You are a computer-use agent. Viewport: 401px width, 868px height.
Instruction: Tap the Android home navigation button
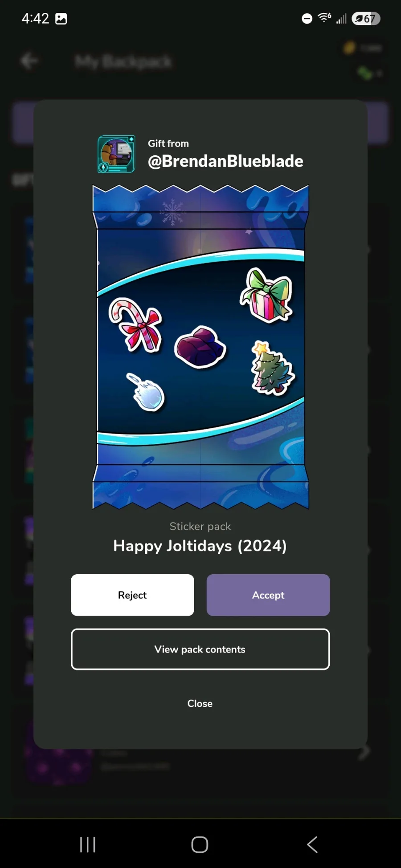(200, 844)
